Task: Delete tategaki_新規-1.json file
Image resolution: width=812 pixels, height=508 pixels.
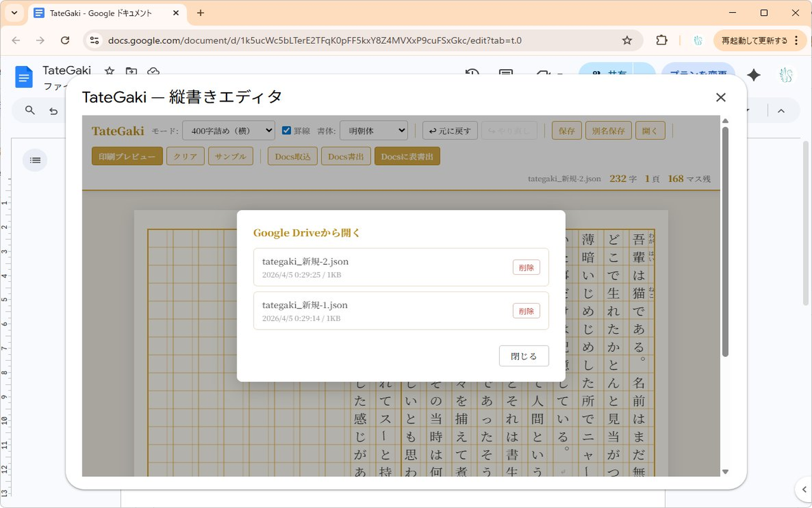Action: pyautogui.click(x=527, y=311)
